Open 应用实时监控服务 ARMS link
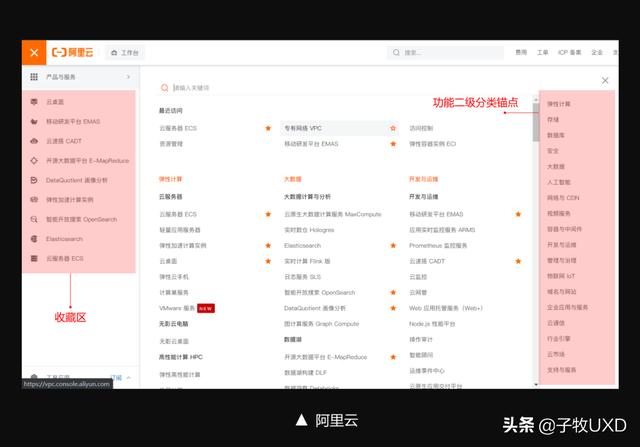The height and width of the screenshot is (447, 640). (442, 230)
